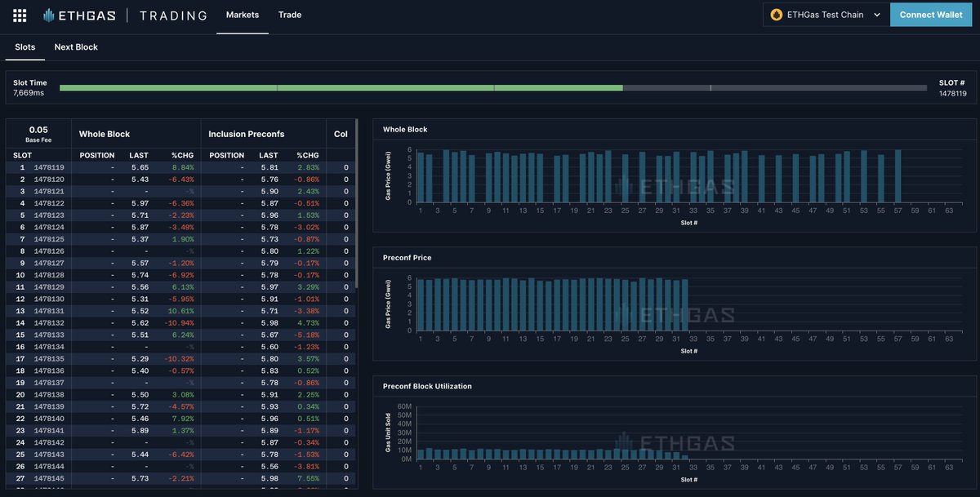This screenshot has width=980, height=497.
Task: Open the Markets menu item
Action: 243,15
